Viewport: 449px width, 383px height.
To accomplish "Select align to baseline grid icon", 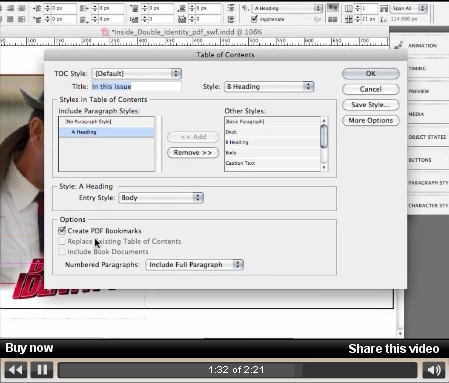I will 333,19.
